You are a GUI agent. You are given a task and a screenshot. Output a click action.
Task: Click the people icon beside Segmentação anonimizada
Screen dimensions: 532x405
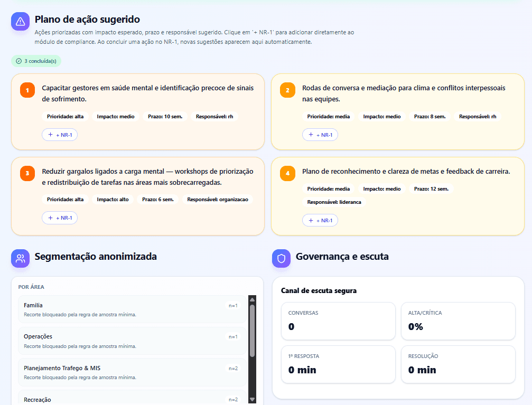21,258
